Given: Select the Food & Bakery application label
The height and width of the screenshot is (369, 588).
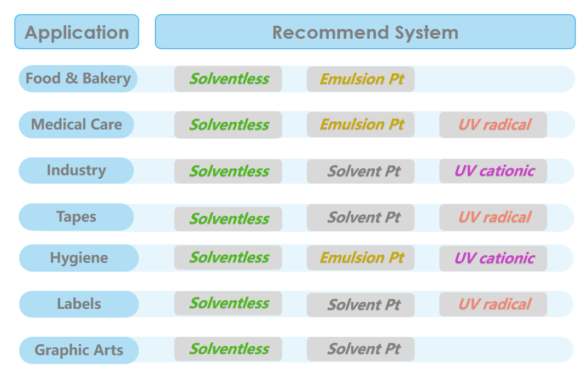Looking at the screenshot, I should [x=78, y=79].
